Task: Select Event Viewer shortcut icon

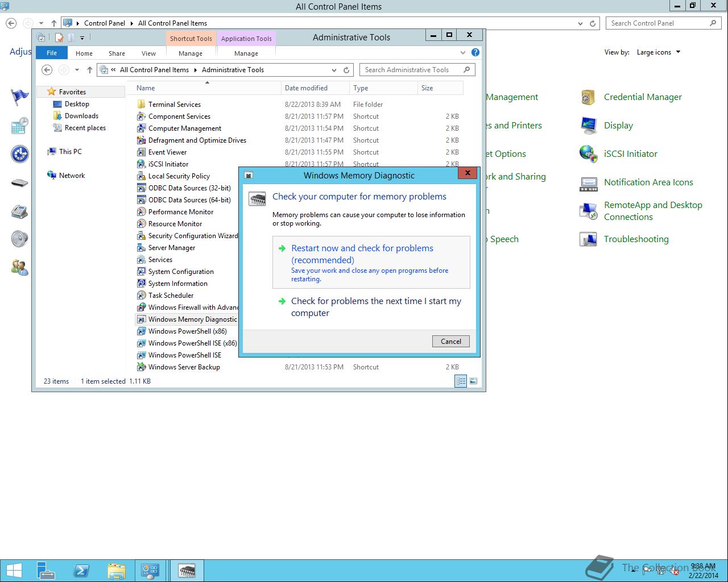Action: coord(141,152)
